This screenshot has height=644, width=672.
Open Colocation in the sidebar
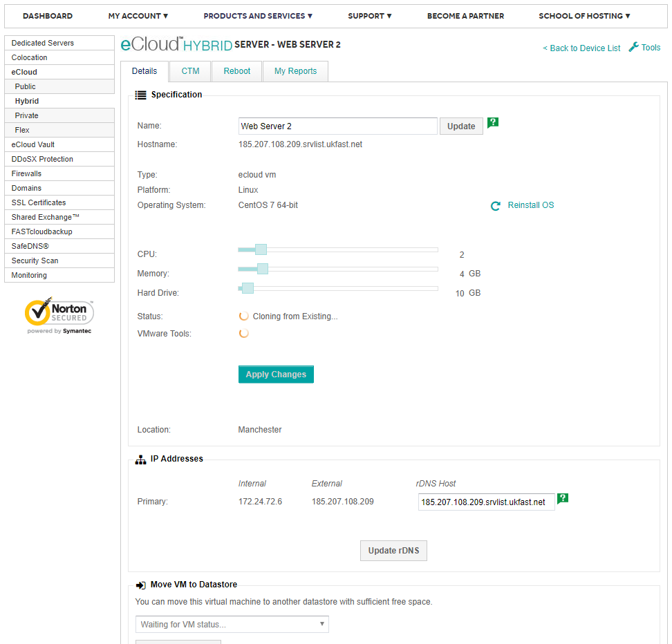59,57
